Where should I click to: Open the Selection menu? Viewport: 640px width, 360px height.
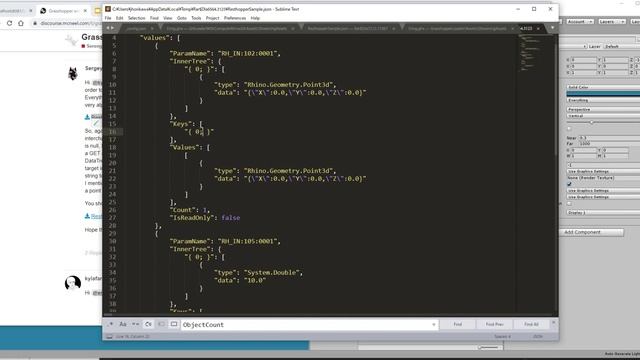tap(136, 18)
